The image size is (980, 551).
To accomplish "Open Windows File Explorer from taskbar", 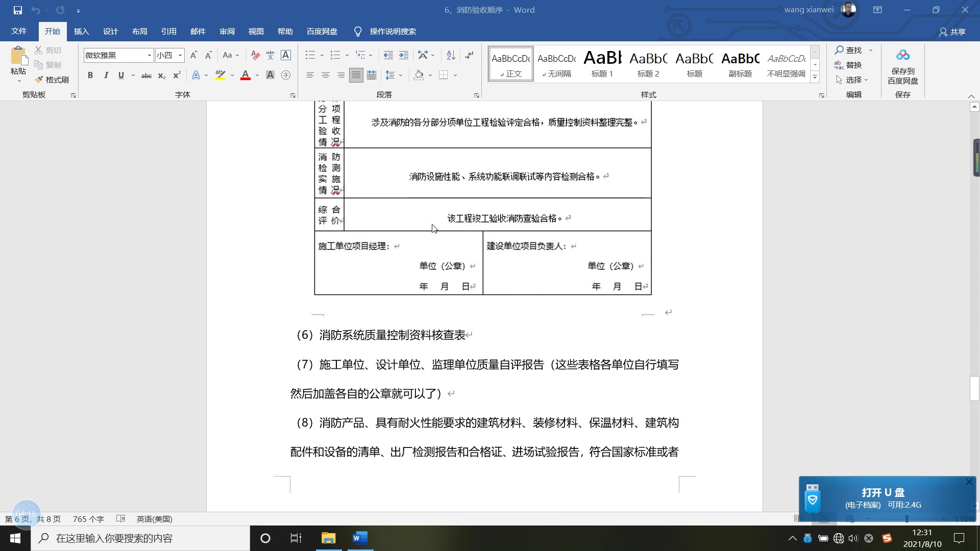I will point(328,538).
